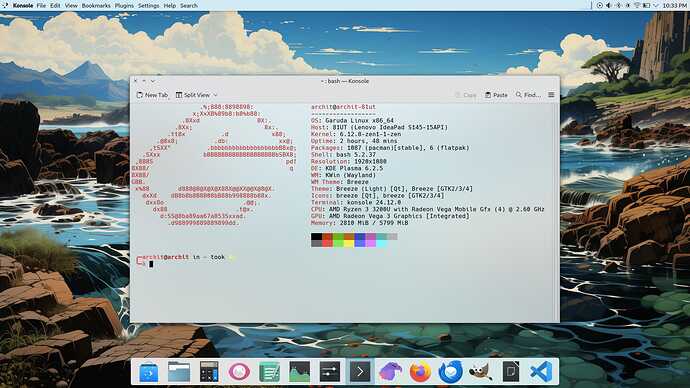
Task: Click the media player tray icon
Action: pos(599,6)
